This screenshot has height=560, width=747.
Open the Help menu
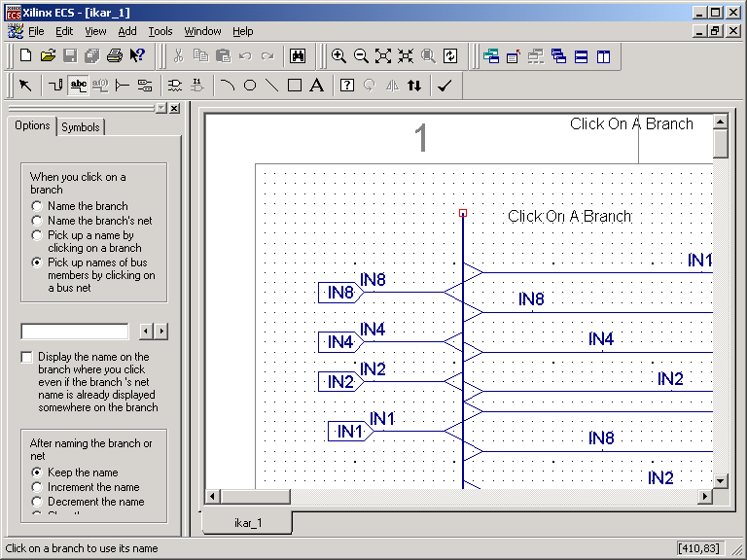tap(243, 31)
